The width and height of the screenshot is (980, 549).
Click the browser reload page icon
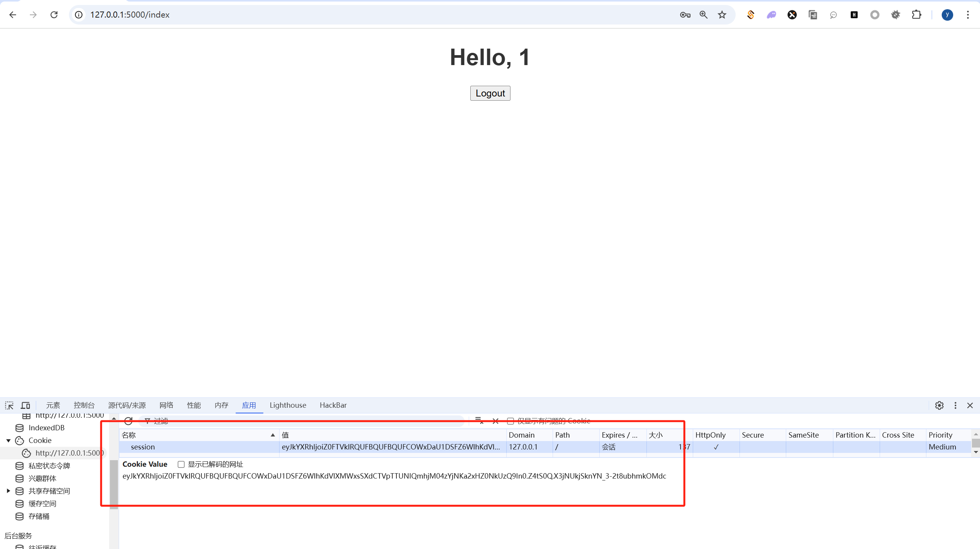pos(54,15)
